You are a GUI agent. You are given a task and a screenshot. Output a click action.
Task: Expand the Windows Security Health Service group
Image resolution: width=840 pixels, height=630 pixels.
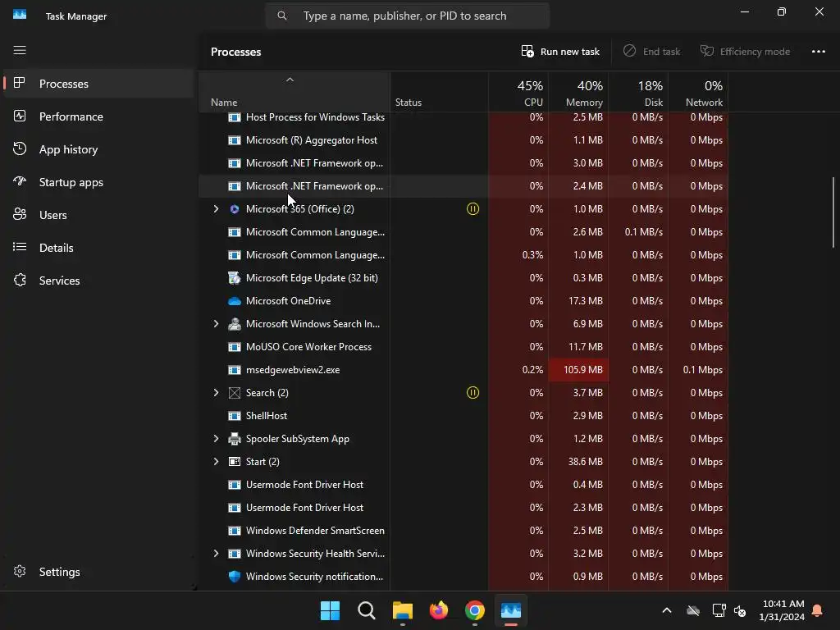pos(216,554)
